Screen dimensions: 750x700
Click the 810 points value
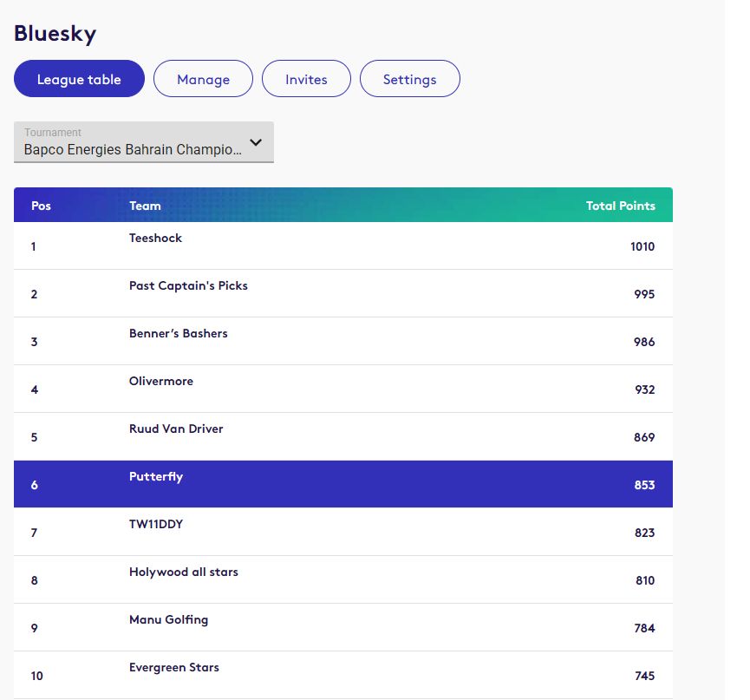pyautogui.click(x=645, y=580)
